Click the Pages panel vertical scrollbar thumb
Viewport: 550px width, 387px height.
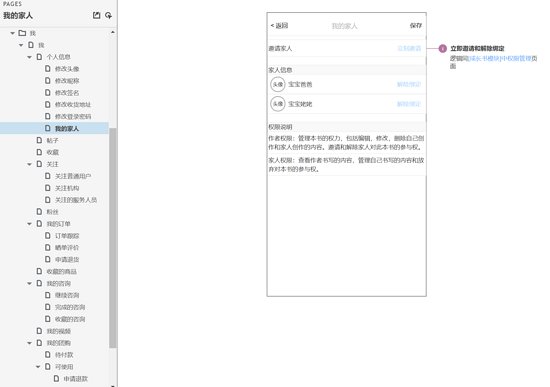click(113, 238)
